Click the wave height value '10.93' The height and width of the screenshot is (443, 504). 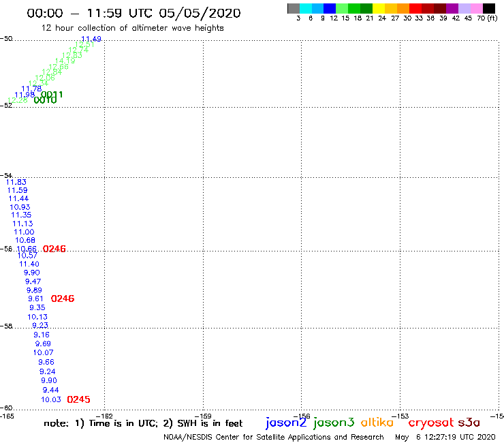click(20, 207)
